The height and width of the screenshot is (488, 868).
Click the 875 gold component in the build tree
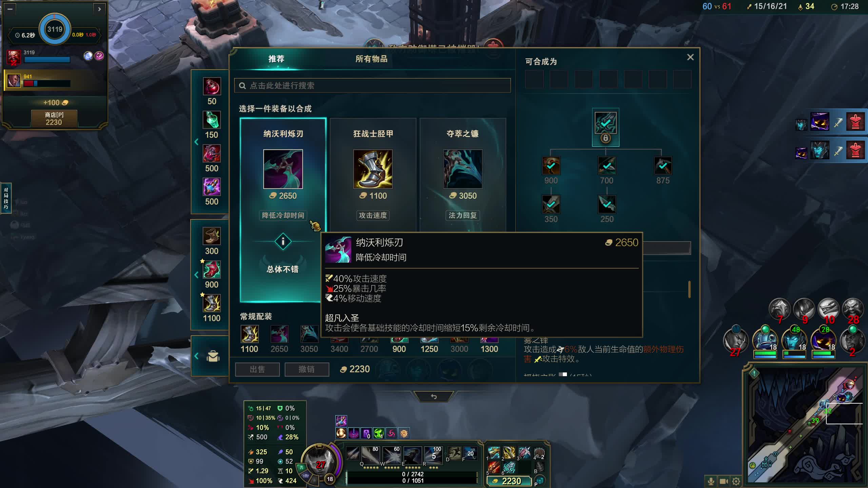click(663, 165)
